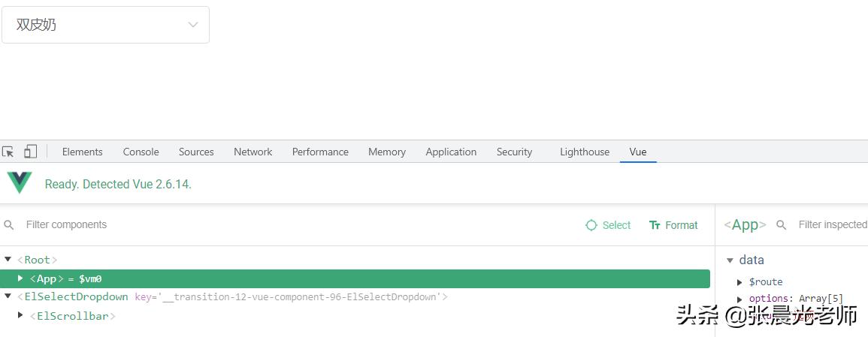Click the Format text icon

(x=655, y=225)
